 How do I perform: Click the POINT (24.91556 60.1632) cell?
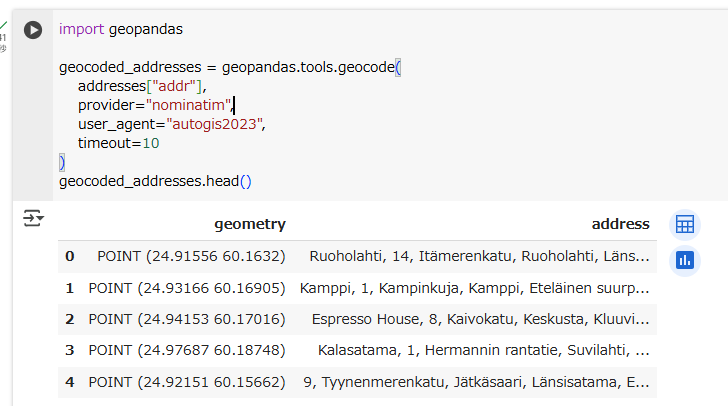[x=191, y=256]
